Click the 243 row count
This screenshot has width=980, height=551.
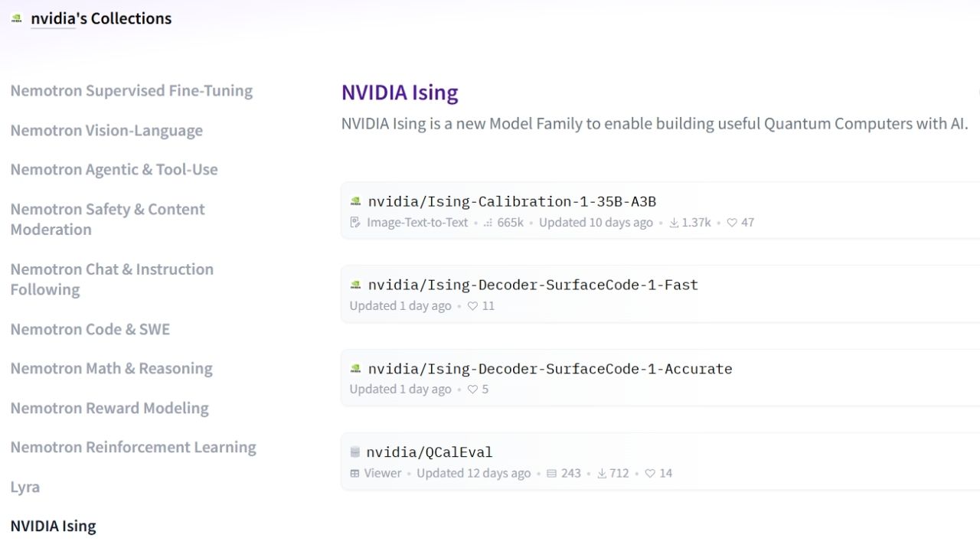click(571, 473)
